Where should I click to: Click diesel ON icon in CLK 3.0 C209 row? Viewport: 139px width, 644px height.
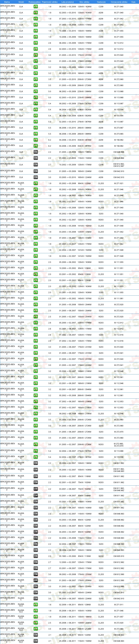(x=36, y=171)
